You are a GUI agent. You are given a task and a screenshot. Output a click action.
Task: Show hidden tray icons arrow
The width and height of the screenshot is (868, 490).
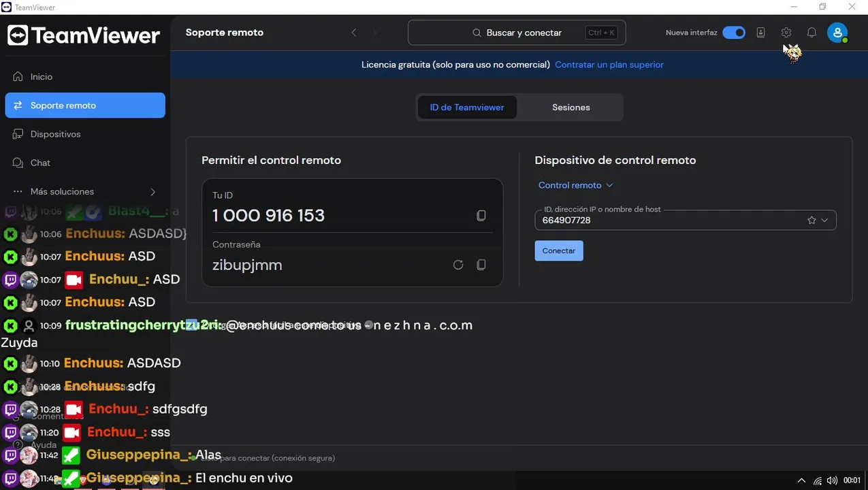click(801, 480)
